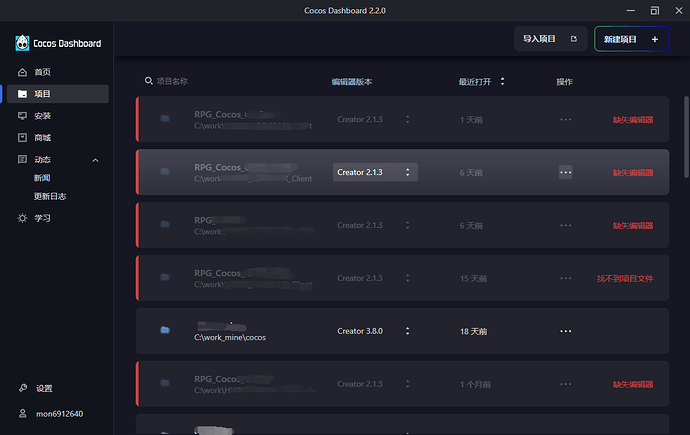Minimize the Cocos Dashboard window

pos(631,11)
